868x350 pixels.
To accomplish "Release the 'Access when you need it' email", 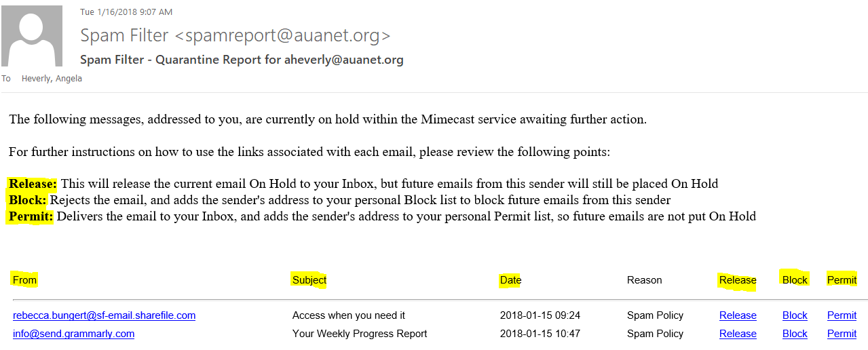I will click(738, 315).
